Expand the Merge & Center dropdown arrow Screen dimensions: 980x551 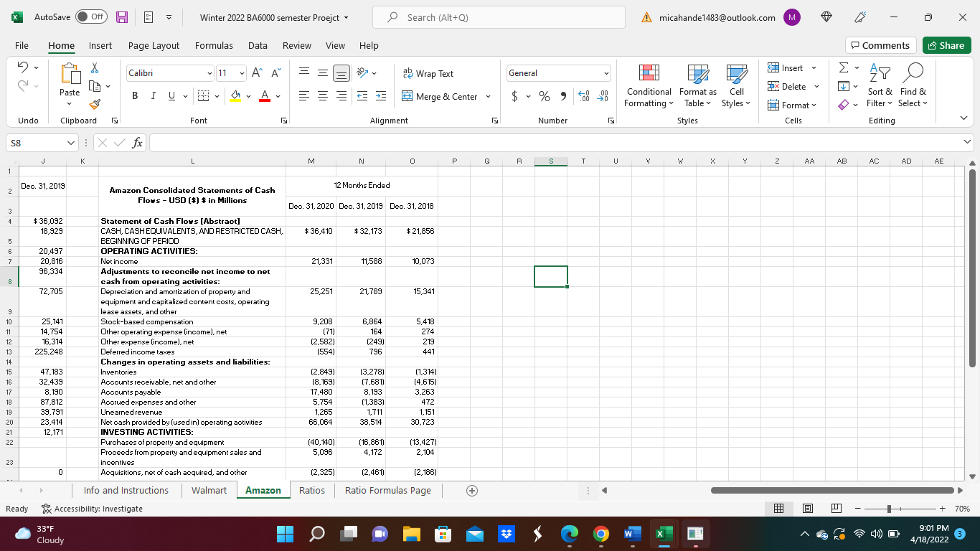[489, 96]
